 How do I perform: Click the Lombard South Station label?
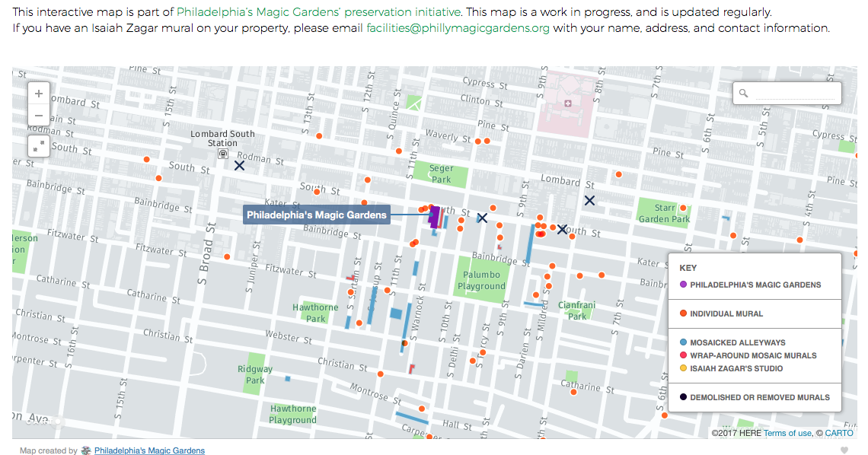click(222, 138)
